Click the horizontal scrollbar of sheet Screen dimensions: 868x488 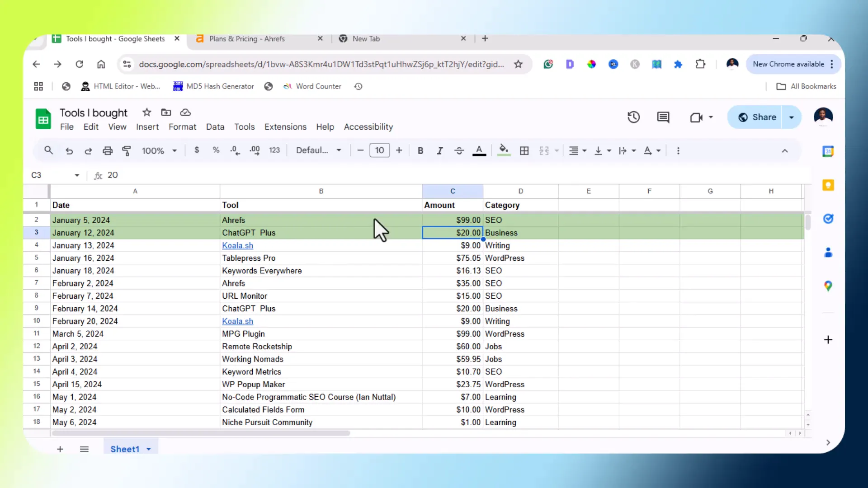pos(201,433)
